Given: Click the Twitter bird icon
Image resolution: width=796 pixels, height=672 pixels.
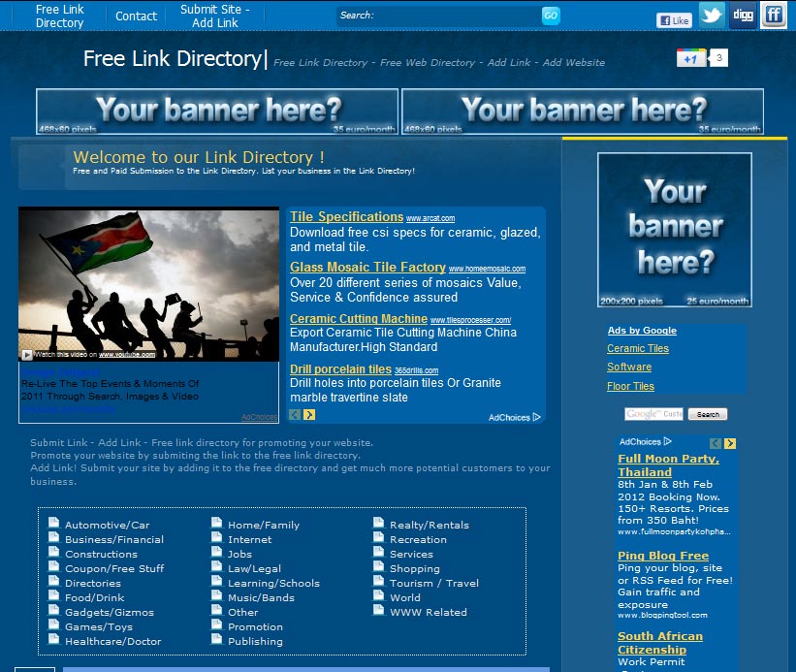Looking at the screenshot, I should tap(713, 15).
